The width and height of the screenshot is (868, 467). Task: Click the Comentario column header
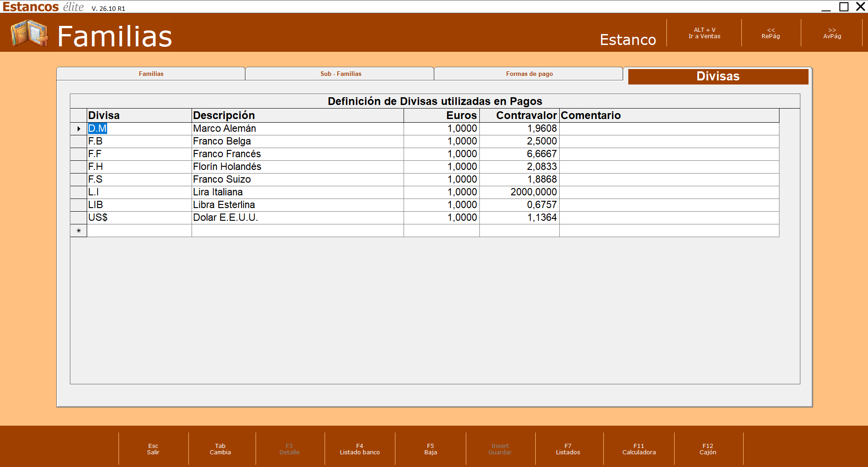click(669, 115)
